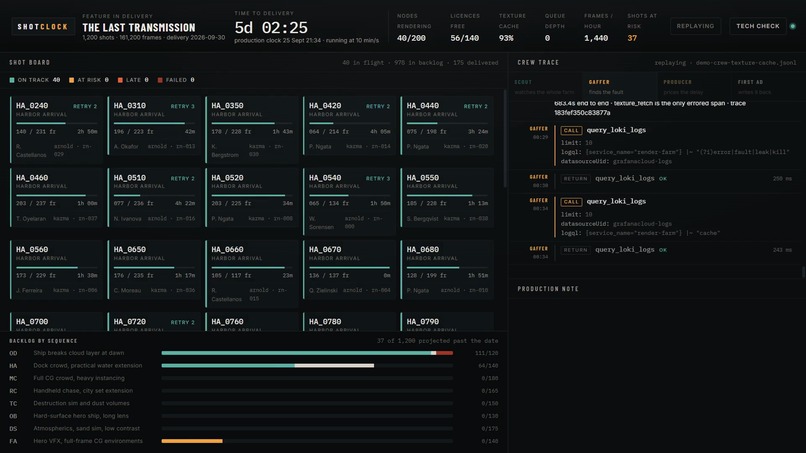Image resolution: width=806 pixels, height=453 pixels.
Task: Click the RETRY 3 badge on HA_0540
Action: click(378, 178)
